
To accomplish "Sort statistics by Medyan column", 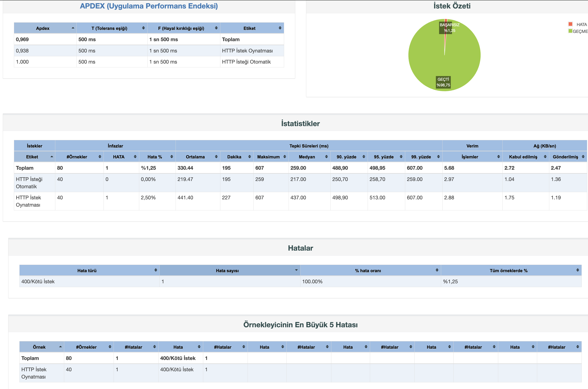I will coord(326,157).
